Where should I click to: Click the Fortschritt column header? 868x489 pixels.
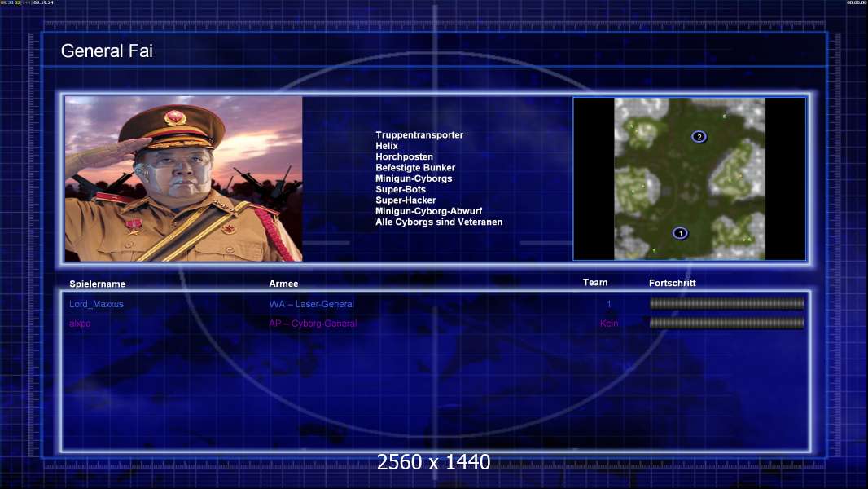tap(672, 283)
